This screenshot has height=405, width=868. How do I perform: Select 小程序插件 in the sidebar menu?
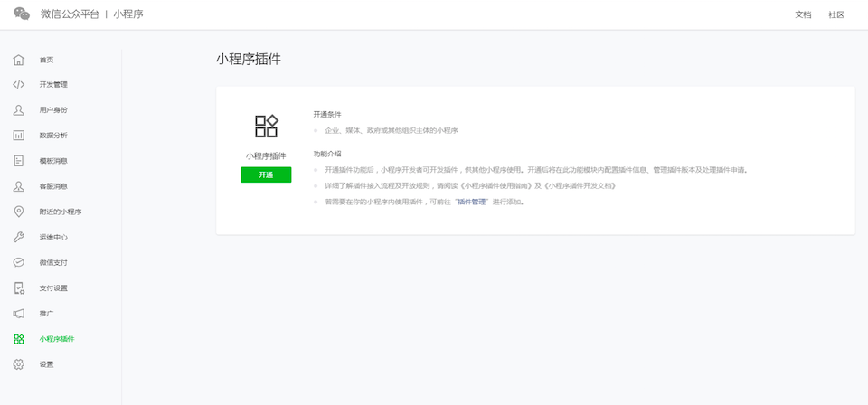point(56,339)
